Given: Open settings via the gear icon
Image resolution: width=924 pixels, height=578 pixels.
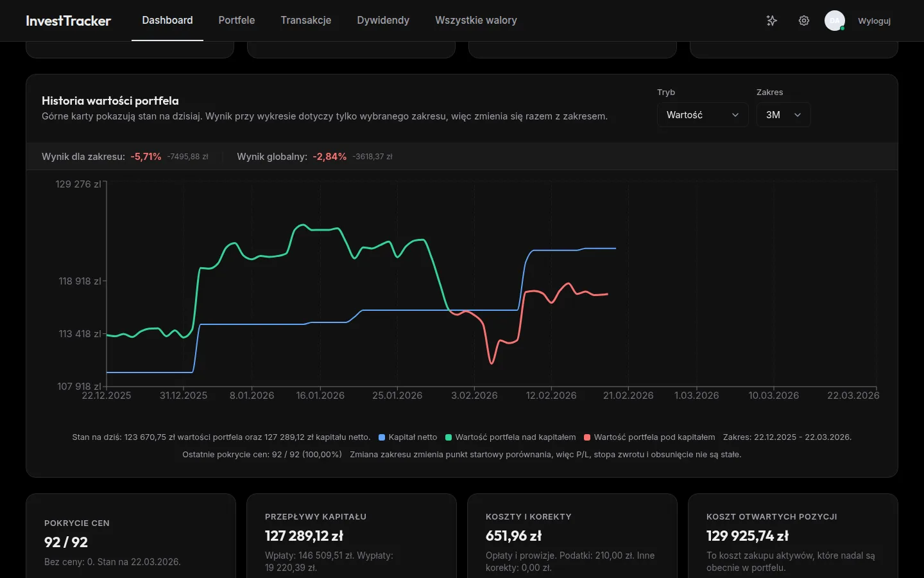Looking at the screenshot, I should tap(804, 21).
